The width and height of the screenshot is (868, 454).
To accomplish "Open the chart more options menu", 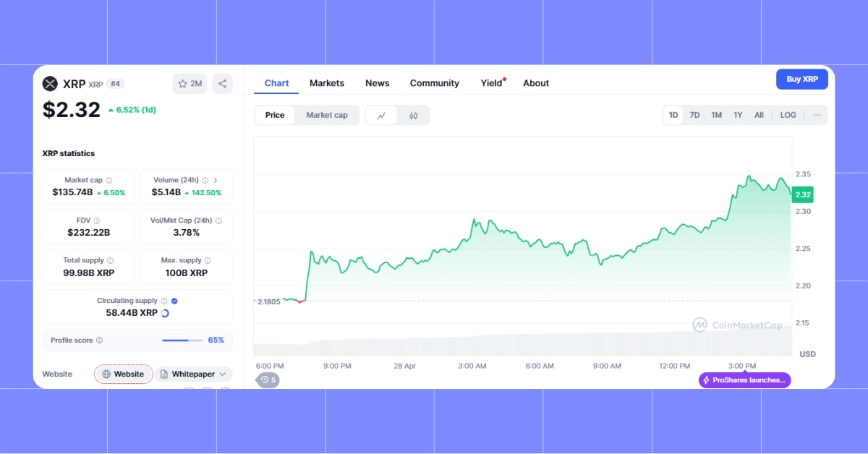I will (817, 115).
